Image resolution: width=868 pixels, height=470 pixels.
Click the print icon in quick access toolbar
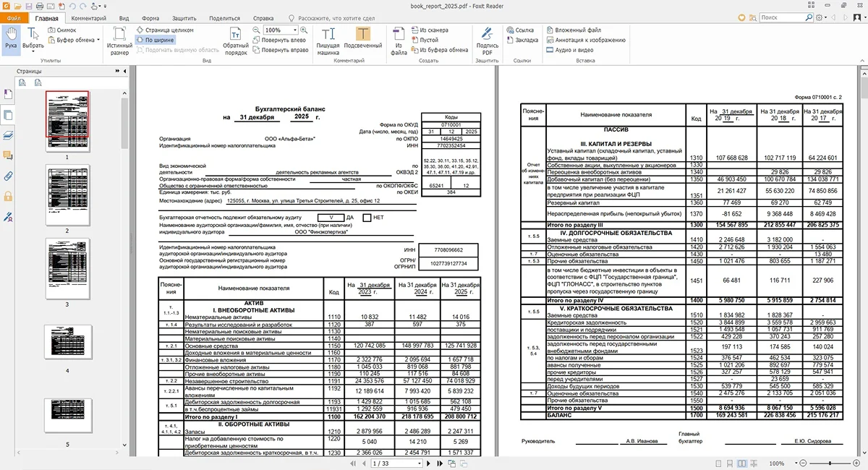pos(38,6)
